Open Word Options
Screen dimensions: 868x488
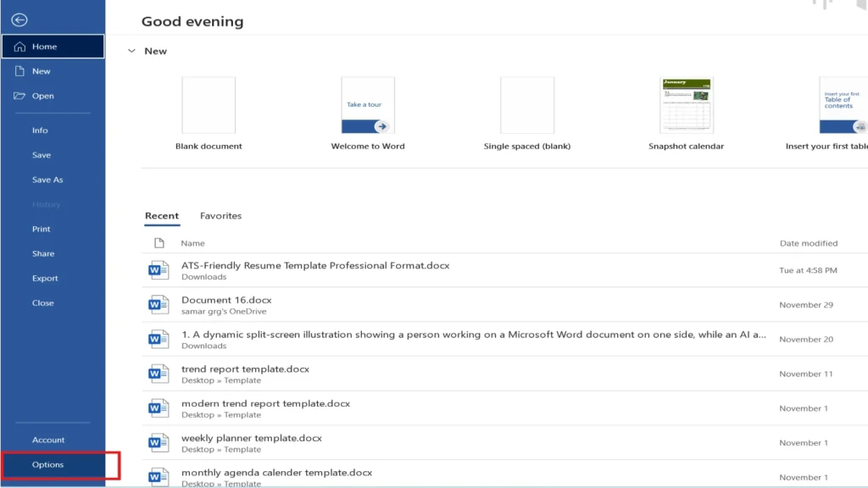click(x=49, y=464)
